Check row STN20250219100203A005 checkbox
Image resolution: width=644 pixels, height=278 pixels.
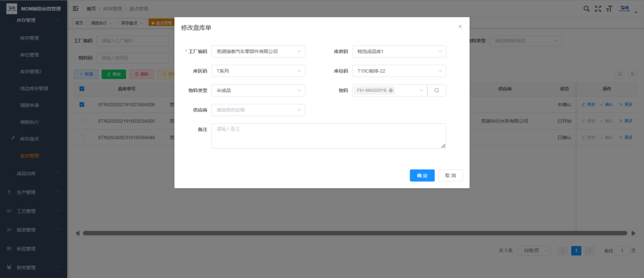(x=82, y=121)
